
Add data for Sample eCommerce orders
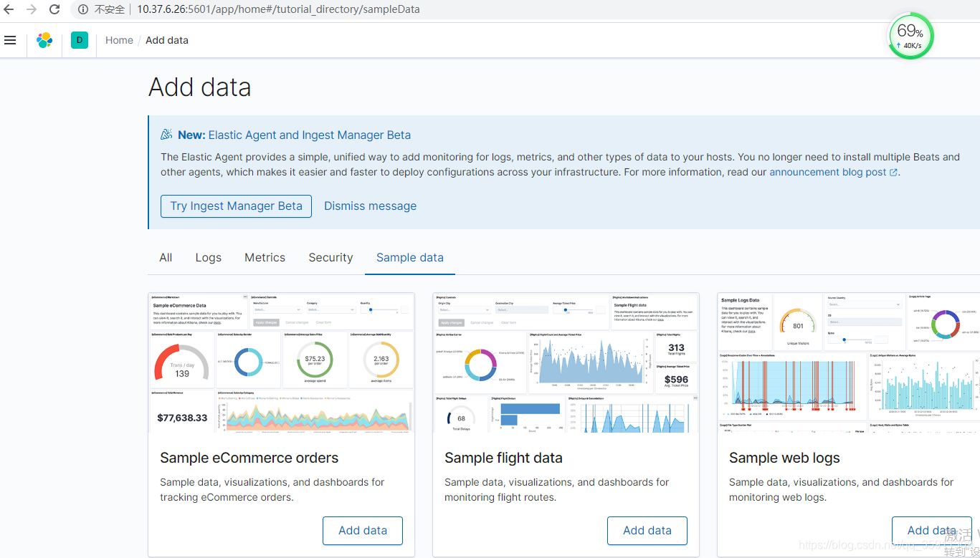[363, 531]
